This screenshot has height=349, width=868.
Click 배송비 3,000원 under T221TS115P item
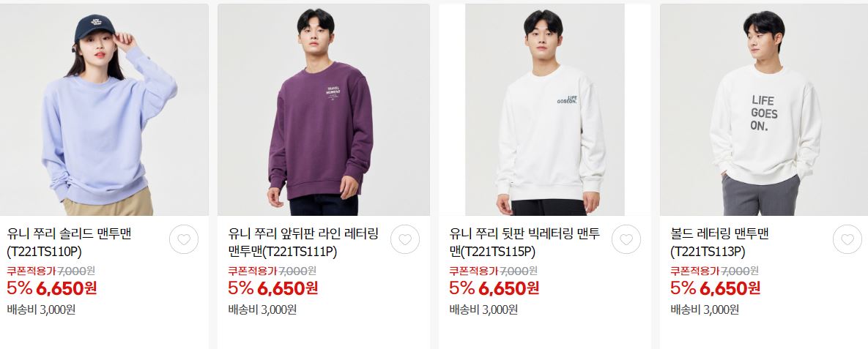[484, 309]
